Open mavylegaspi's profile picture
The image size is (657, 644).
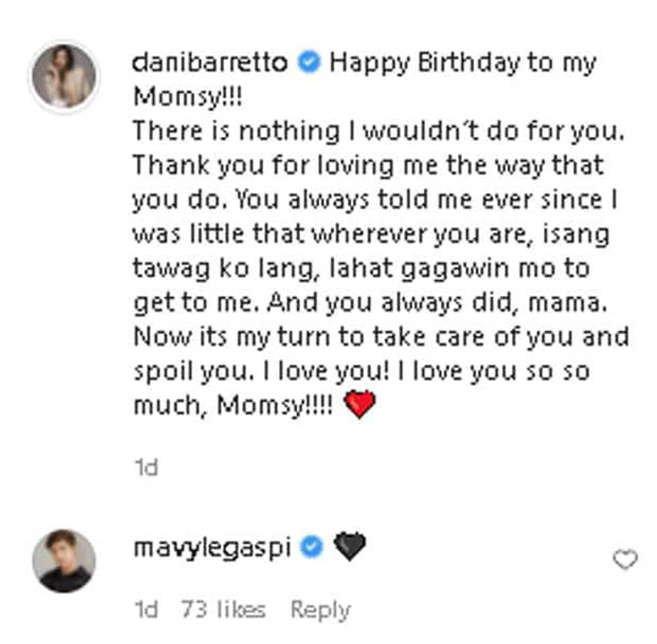(64, 560)
